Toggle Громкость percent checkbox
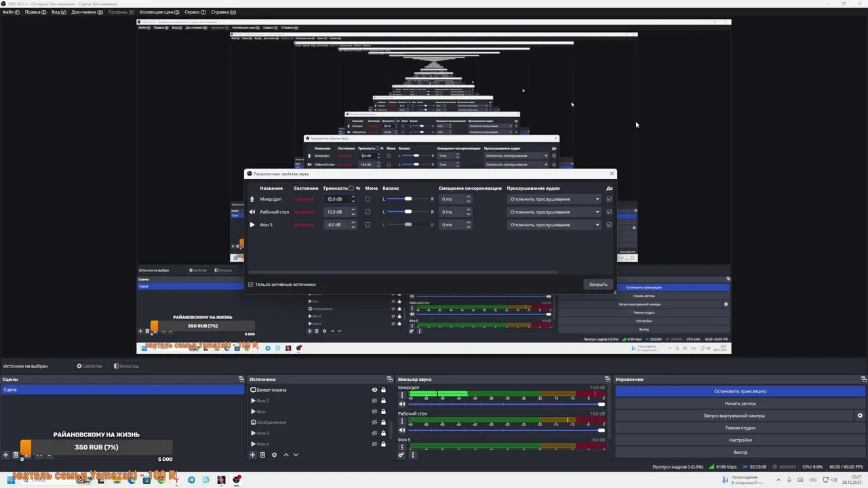Screen dimensions: 868x488 351,188
